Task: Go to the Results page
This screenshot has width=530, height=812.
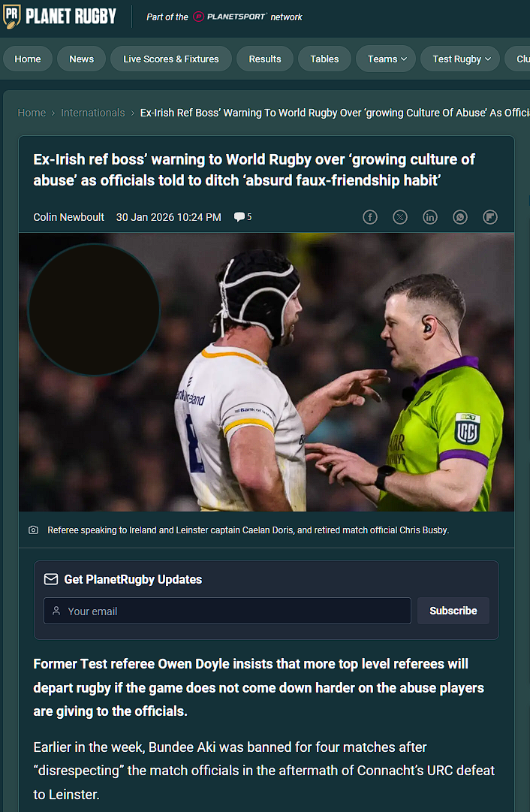Action: point(265,59)
